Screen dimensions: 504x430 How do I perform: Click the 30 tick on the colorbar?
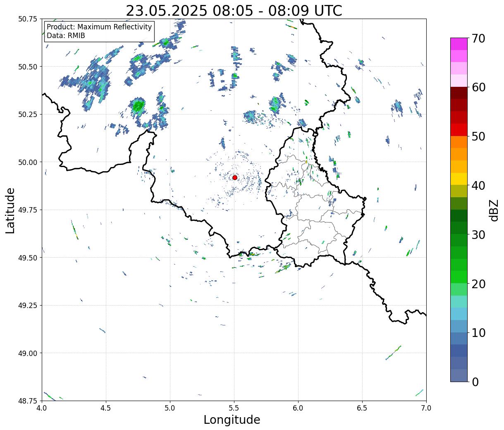478,235
